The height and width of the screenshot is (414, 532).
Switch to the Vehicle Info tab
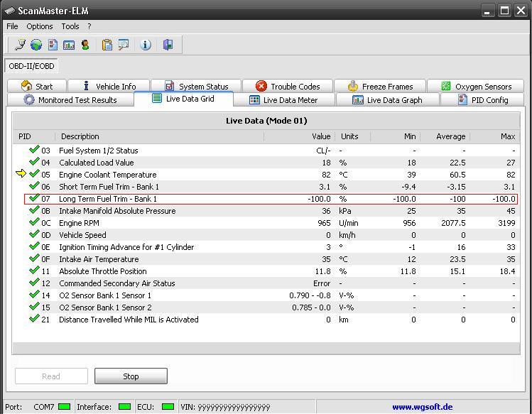pos(109,86)
